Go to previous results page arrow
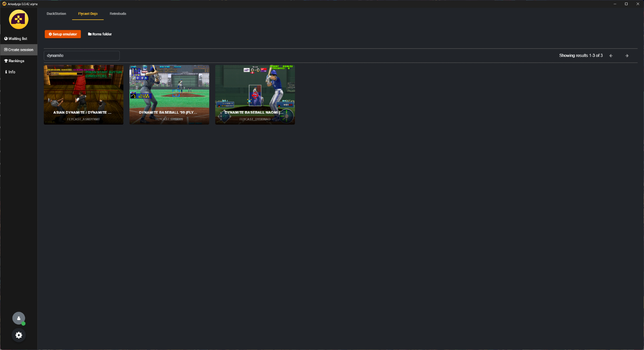This screenshot has width=644, height=350. pos(611,56)
